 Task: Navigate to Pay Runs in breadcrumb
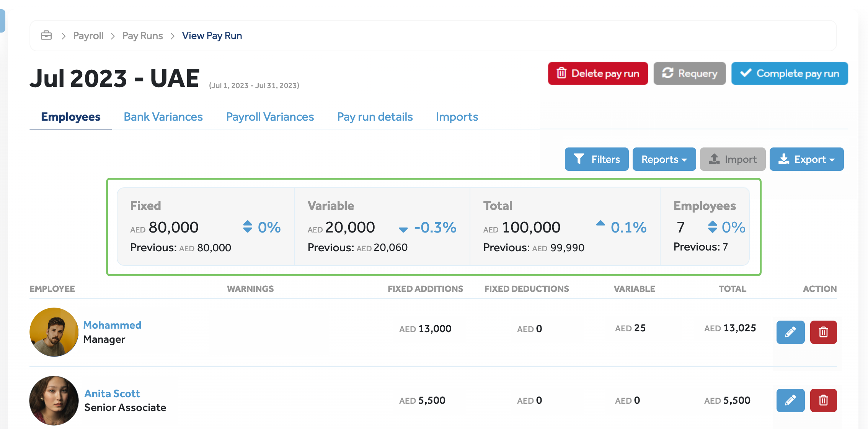(142, 36)
